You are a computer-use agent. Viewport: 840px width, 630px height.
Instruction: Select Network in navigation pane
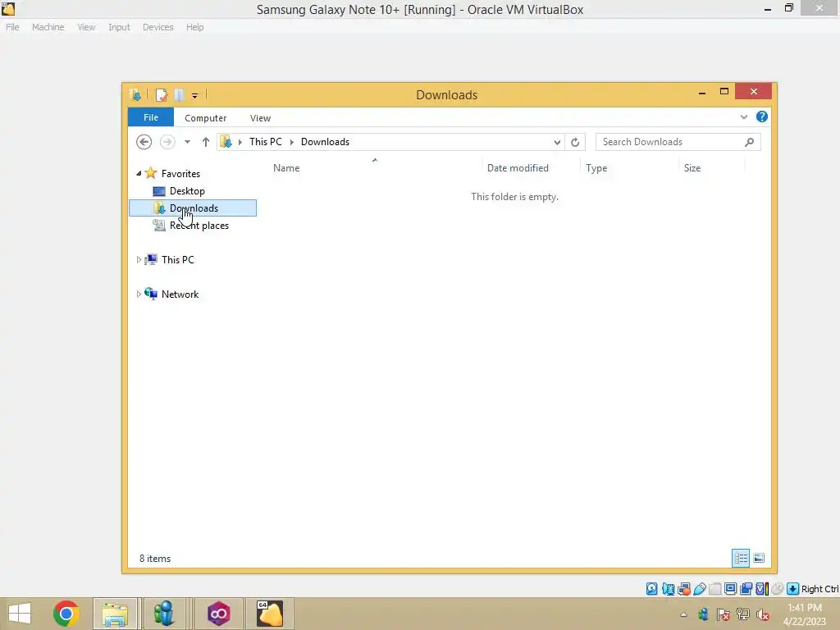tap(180, 294)
